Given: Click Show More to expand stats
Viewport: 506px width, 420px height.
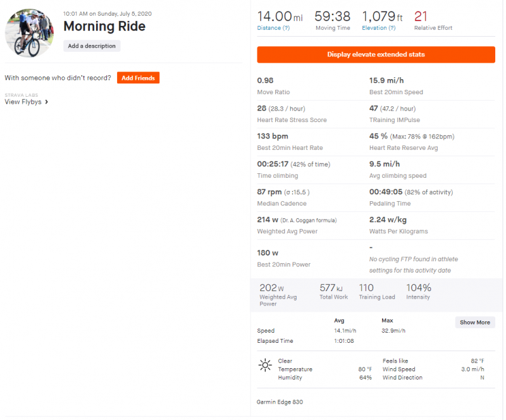Looking at the screenshot, I should tap(474, 323).
